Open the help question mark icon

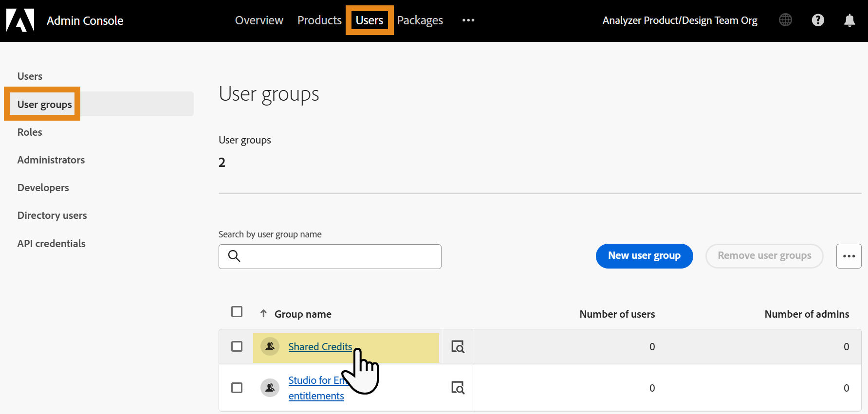[818, 20]
